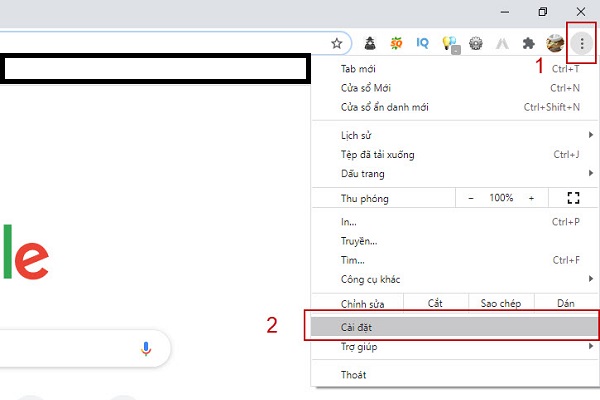Open Cài đặt settings entry
This screenshot has height=400, width=600.
pyautogui.click(x=454, y=327)
